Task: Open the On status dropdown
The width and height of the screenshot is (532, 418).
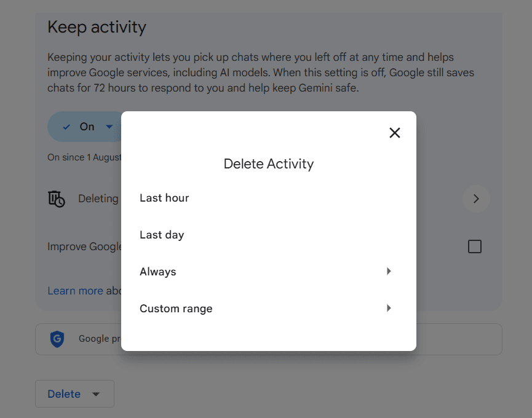Action: (109, 127)
